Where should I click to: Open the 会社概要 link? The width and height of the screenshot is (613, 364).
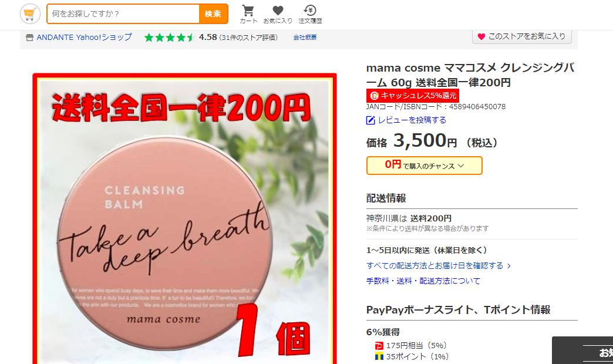point(305,38)
